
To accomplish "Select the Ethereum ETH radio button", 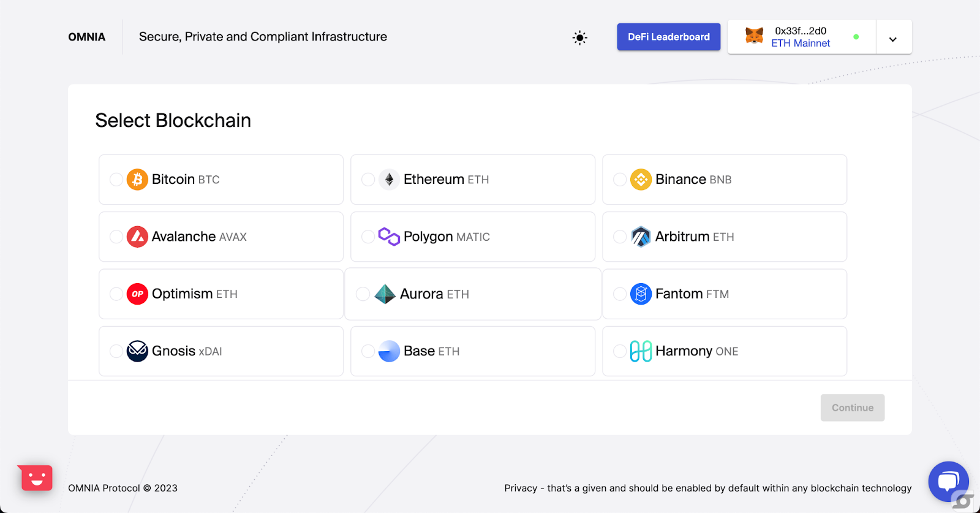I will pyautogui.click(x=368, y=180).
